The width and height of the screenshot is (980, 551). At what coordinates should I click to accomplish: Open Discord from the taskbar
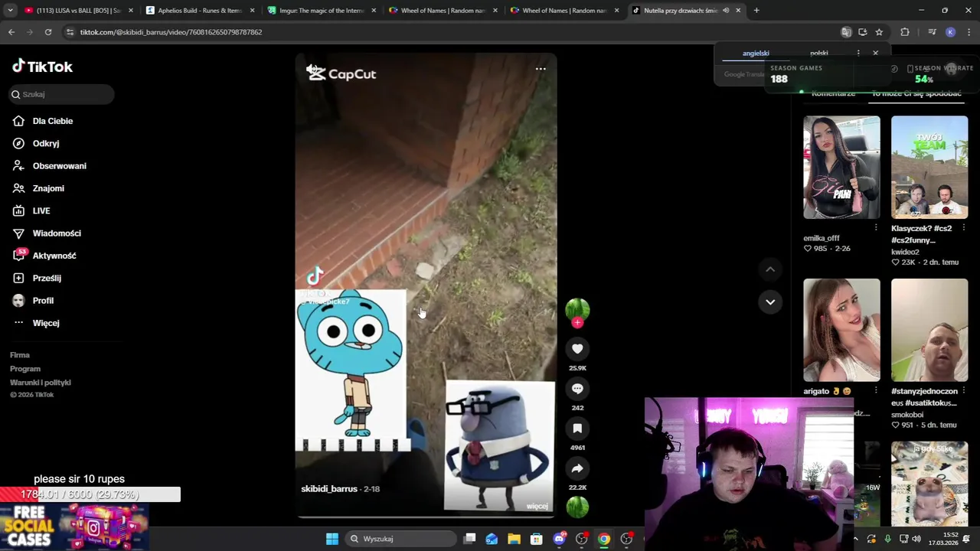click(560, 539)
